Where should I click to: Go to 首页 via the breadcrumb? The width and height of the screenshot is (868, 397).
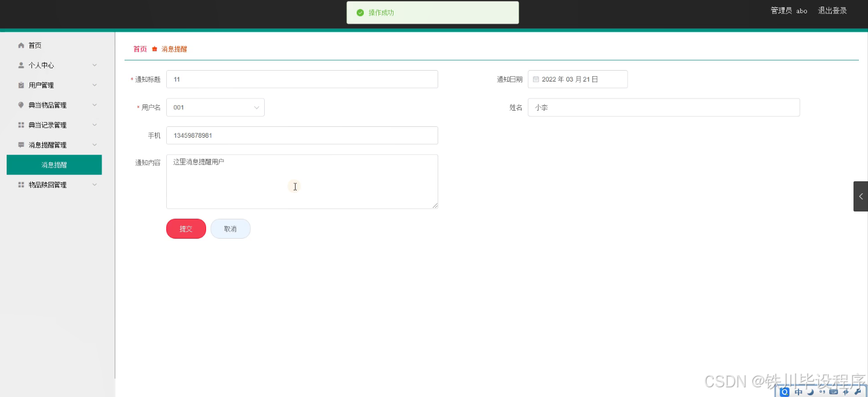(140, 49)
